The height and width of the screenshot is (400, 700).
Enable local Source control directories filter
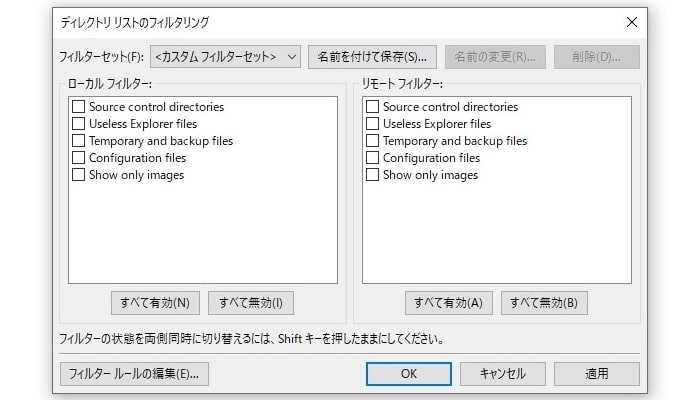pyautogui.click(x=79, y=107)
